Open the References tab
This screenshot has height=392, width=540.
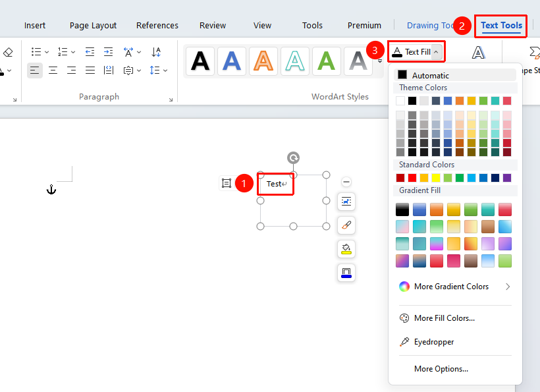tap(157, 26)
